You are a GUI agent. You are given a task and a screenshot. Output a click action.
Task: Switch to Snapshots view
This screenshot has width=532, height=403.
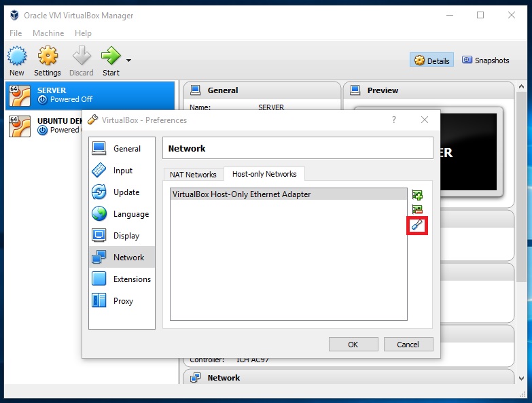point(486,60)
